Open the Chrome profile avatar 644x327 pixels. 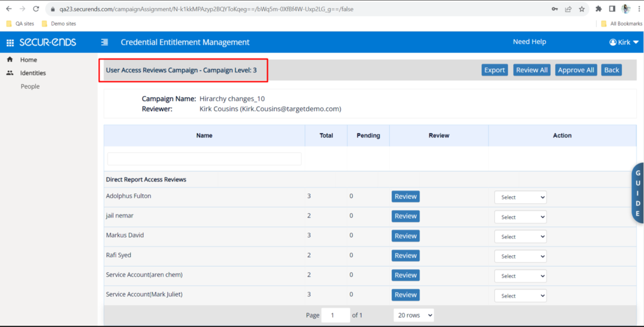point(626,9)
